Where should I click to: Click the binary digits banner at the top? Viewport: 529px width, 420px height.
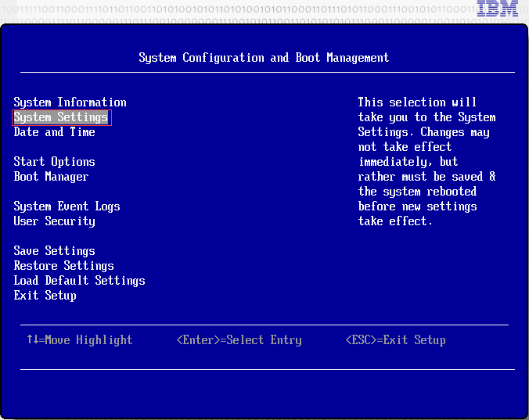[x=235, y=10]
